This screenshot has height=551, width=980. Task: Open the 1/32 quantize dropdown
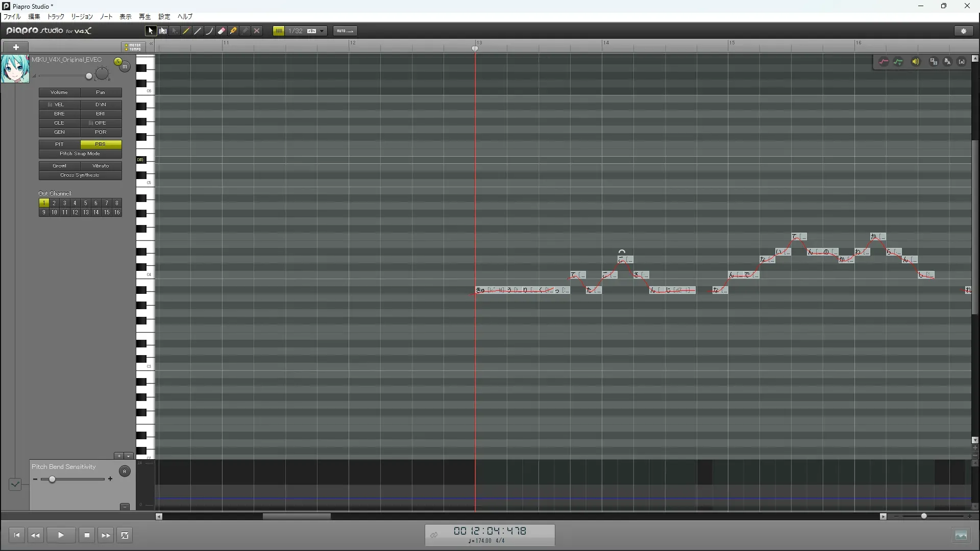[322, 31]
